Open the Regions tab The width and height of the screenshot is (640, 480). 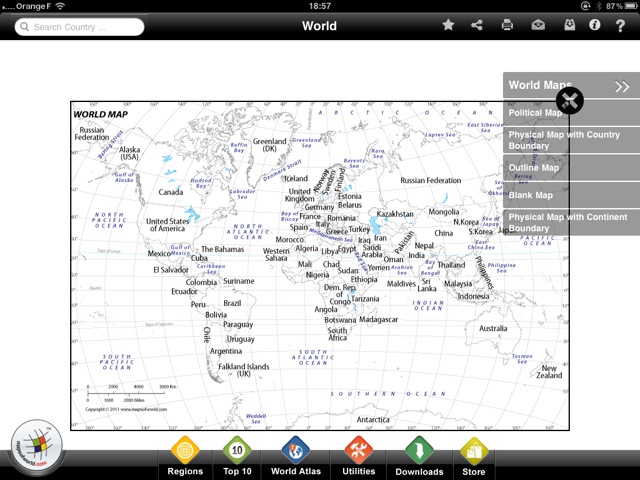pos(186,458)
